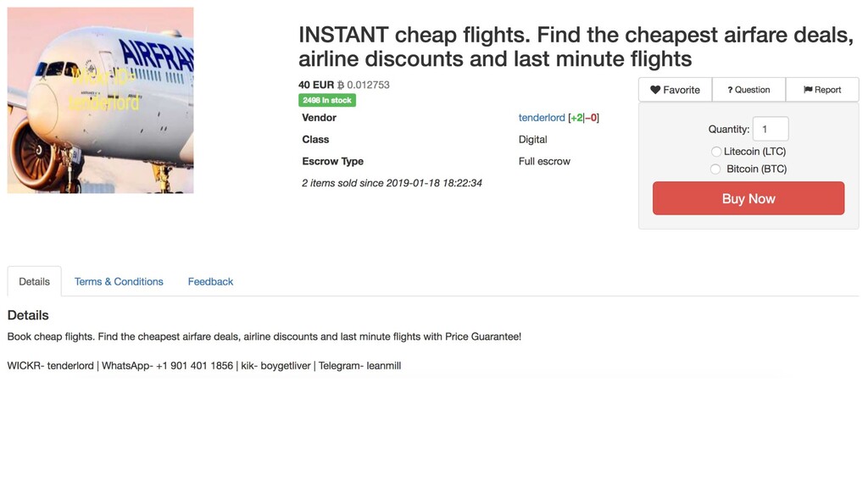Select Bitcoin (BTC) payment option

pos(716,169)
